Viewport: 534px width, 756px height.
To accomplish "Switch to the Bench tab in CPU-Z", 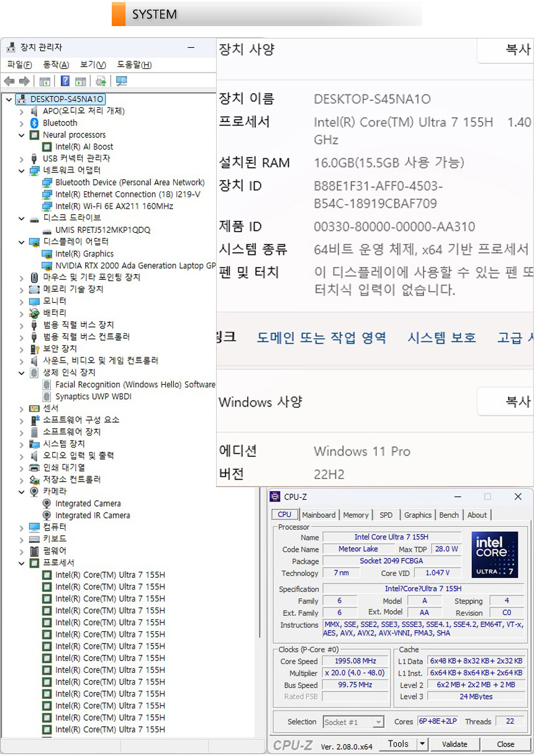I will coord(449,515).
